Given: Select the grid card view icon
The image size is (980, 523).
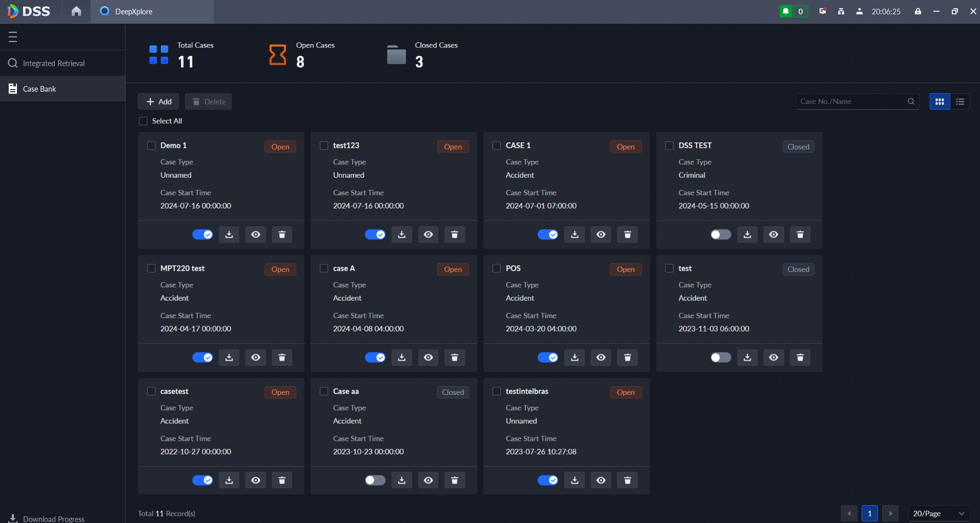Looking at the screenshot, I should click(x=940, y=101).
